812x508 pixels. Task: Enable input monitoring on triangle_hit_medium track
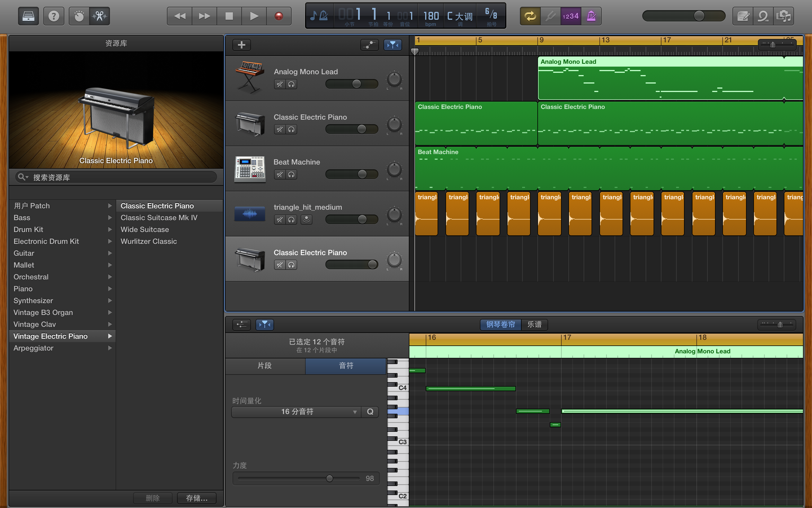(x=306, y=220)
